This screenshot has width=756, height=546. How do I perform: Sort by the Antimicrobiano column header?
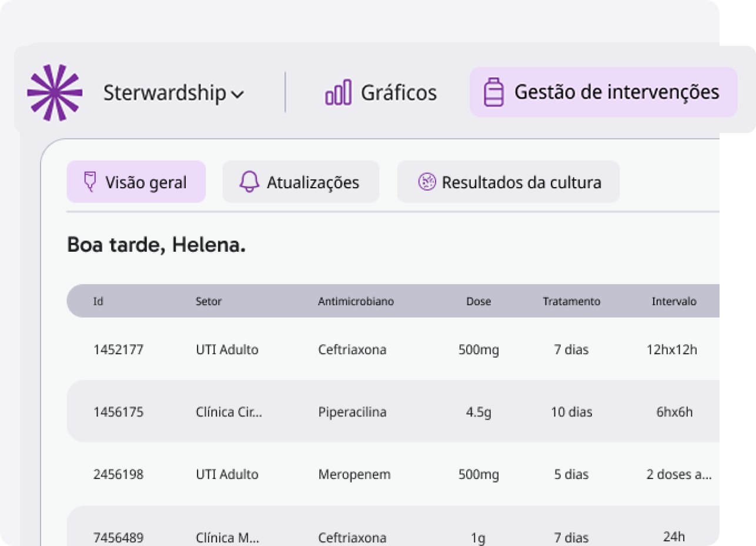(x=356, y=301)
